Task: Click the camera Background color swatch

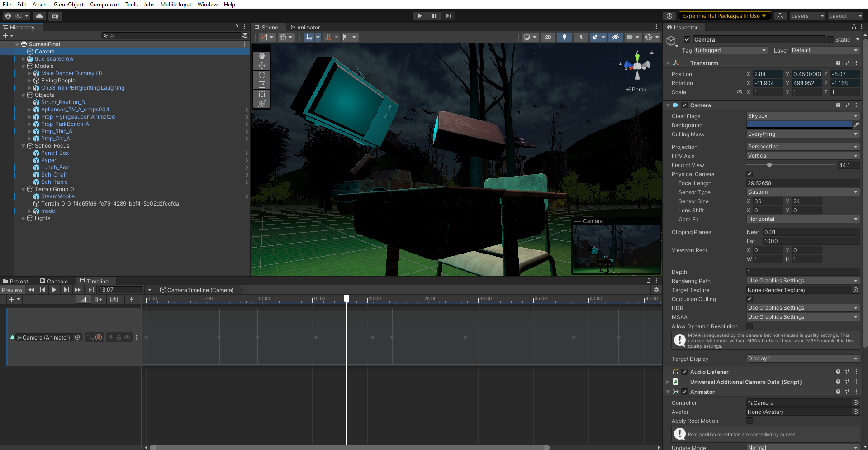Action: pos(799,125)
